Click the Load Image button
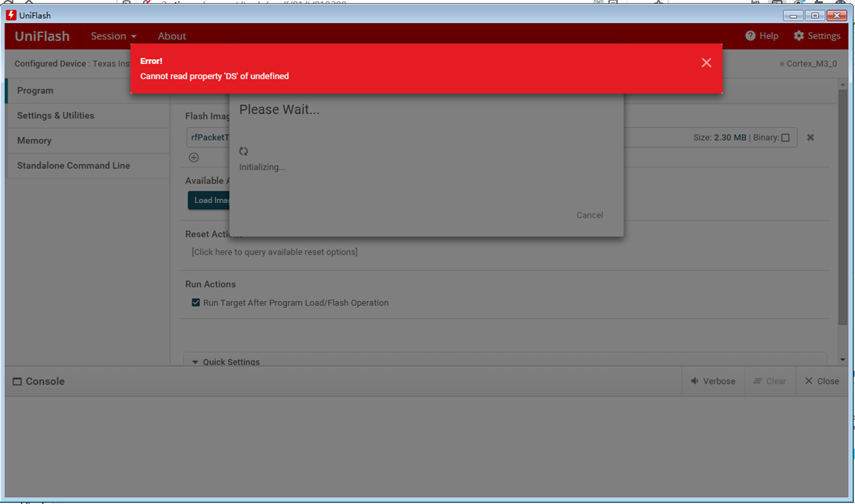The height and width of the screenshot is (504, 855). point(209,200)
